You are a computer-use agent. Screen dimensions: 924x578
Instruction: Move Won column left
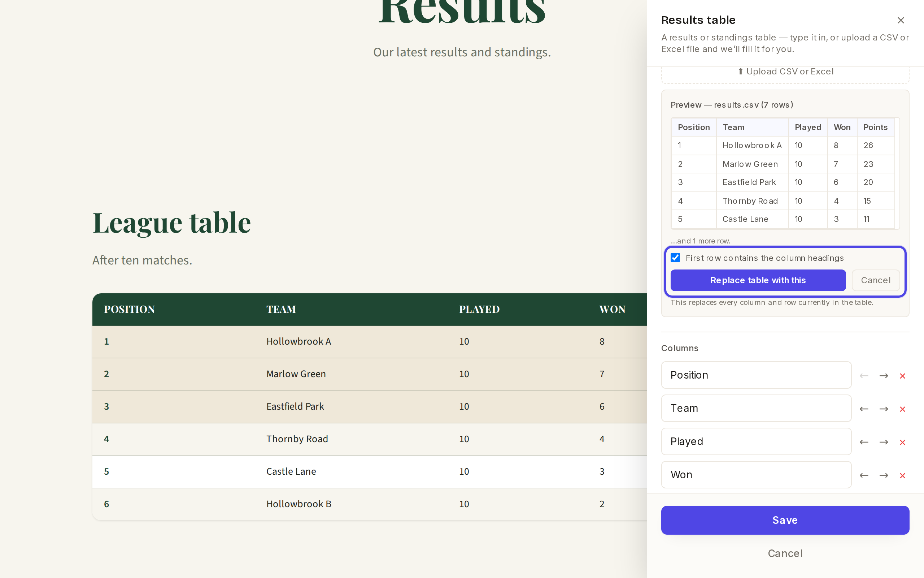(864, 475)
